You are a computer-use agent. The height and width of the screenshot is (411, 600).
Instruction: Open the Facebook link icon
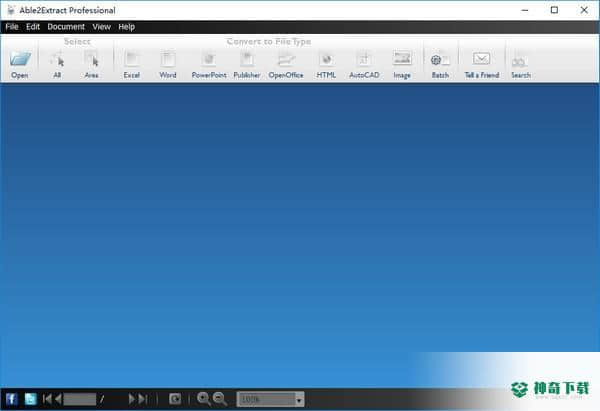click(11, 399)
